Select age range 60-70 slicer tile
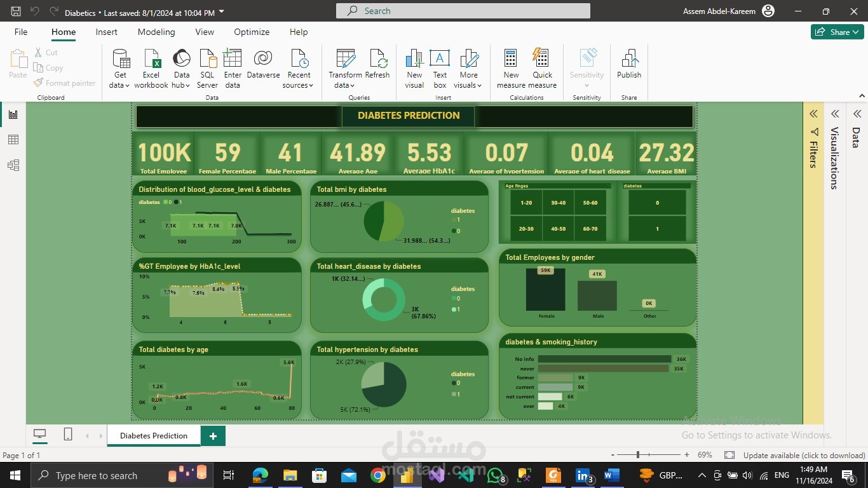This screenshot has width=868, height=488. [590, 229]
